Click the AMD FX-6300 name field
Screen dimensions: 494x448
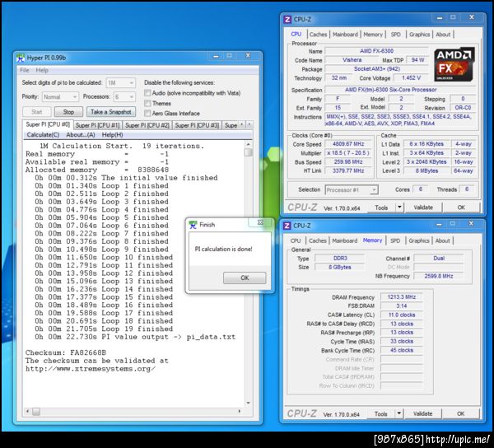click(x=376, y=51)
